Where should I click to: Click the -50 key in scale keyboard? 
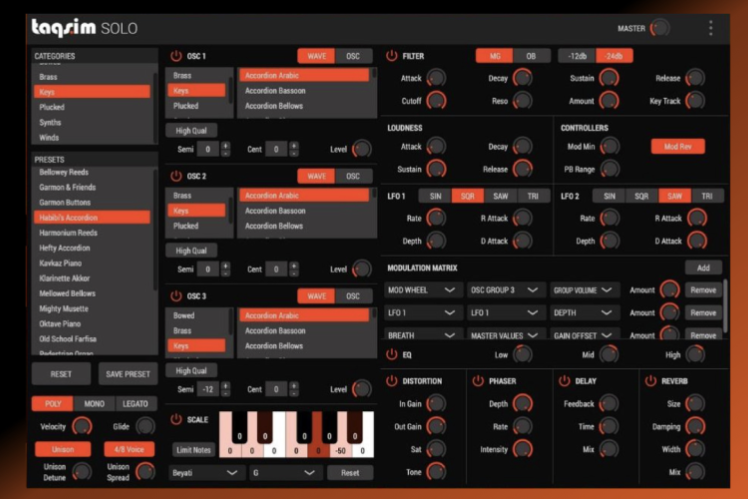tap(341, 450)
